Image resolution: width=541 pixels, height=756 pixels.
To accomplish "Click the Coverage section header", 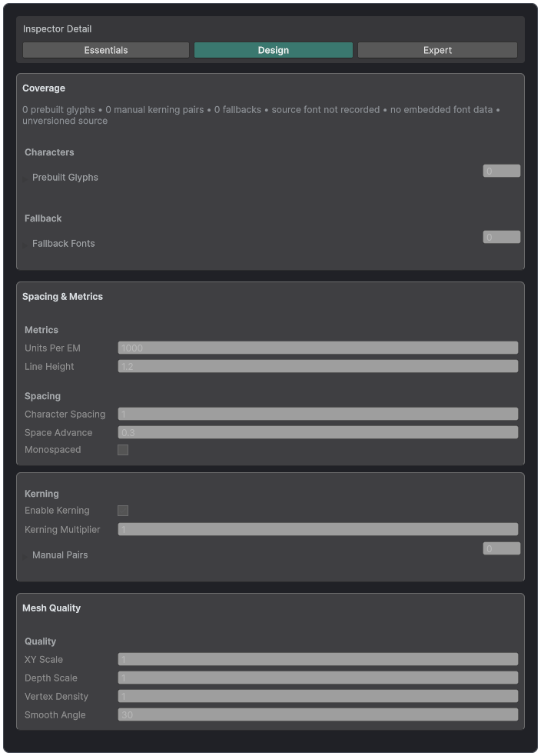I will tap(44, 88).
